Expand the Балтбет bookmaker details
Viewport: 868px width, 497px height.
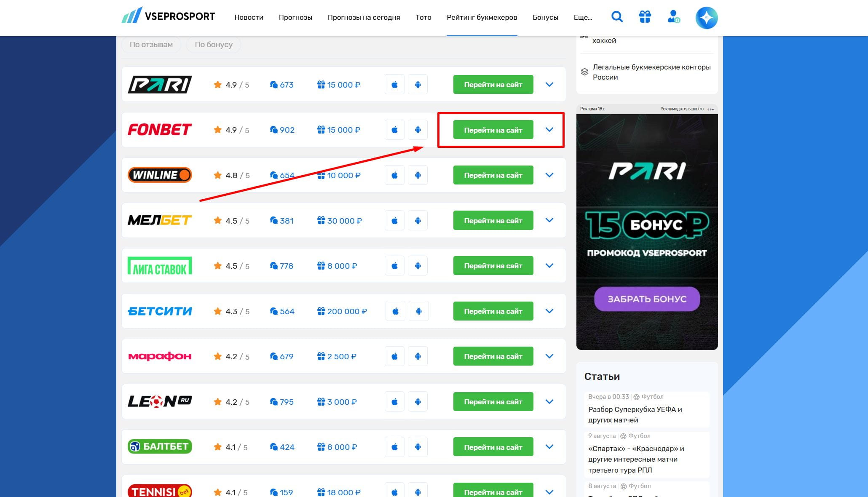click(x=549, y=447)
